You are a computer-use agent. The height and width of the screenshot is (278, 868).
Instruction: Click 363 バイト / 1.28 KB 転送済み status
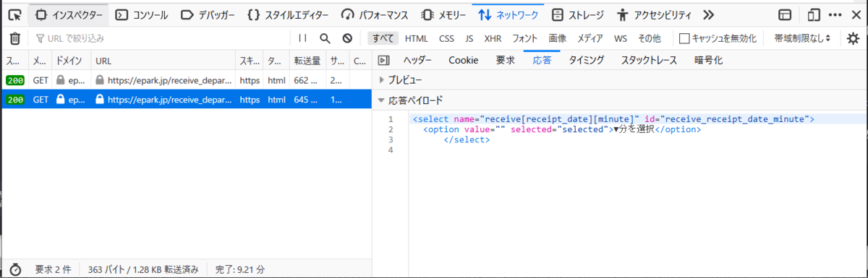click(143, 269)
